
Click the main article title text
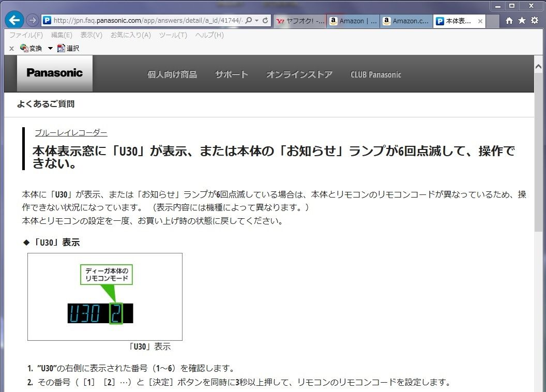click(x=274, y=157)
